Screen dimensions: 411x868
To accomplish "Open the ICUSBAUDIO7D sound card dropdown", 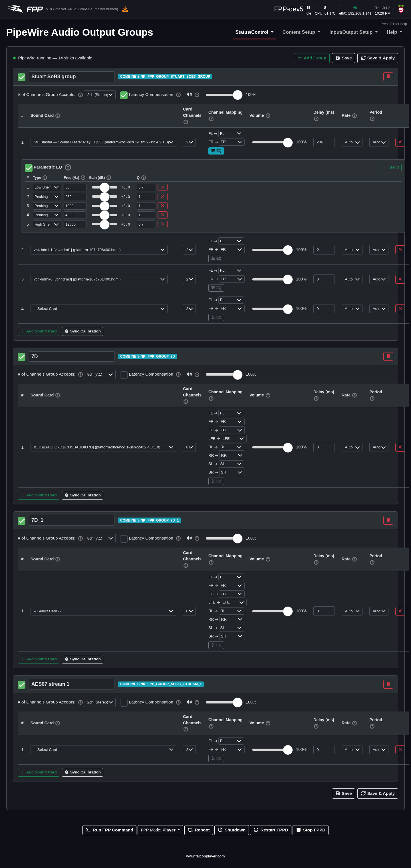I will pyautogui.click(x=103, y=447).
